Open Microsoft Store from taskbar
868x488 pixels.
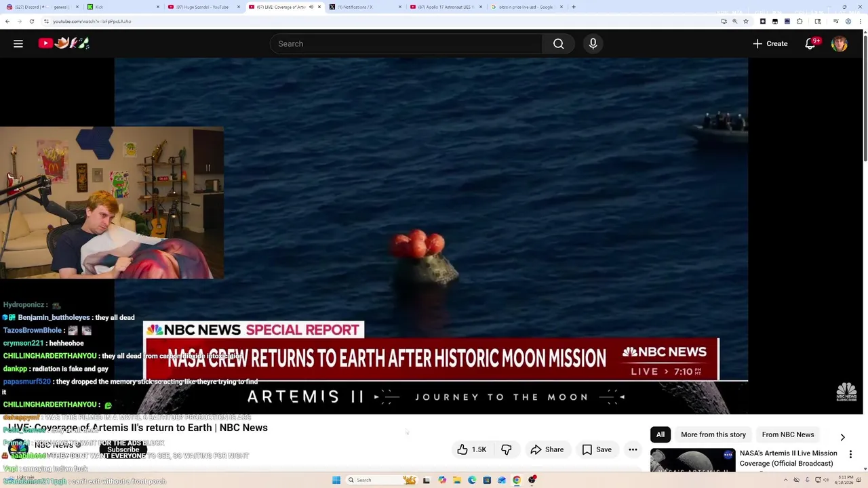(x=487, y=480)
